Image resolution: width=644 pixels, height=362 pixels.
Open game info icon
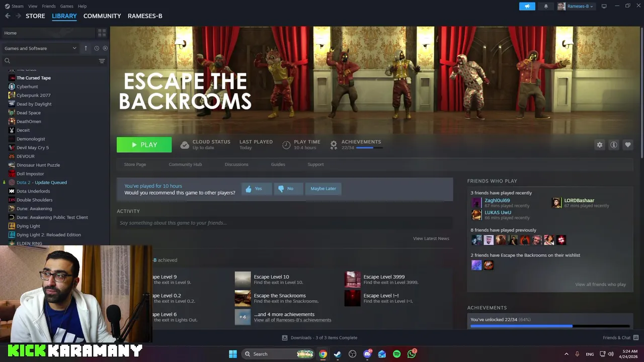tap(613, 145)
